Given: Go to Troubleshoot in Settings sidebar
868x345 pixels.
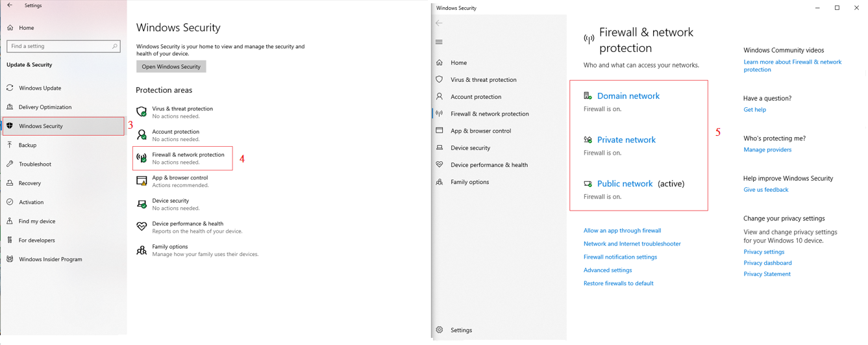Looking at the screenshot, I should pyautogui.click(x=35, y=164).
